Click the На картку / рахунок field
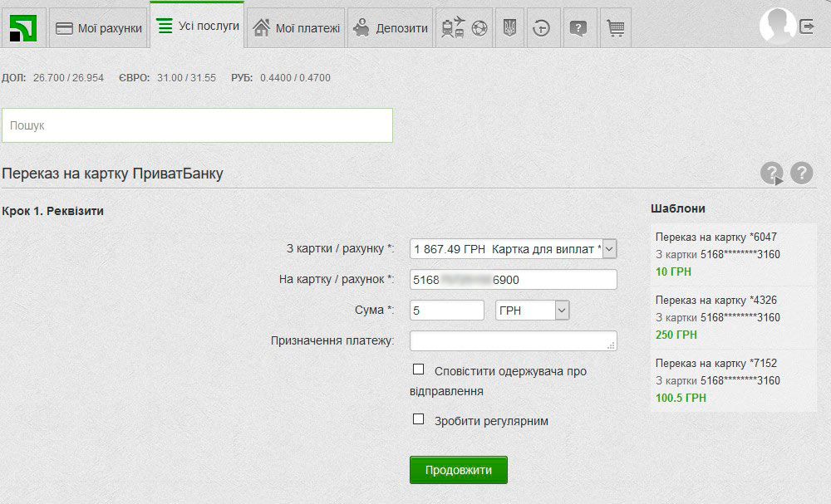This screenshot has width=831, height=504. pos(513,280)
